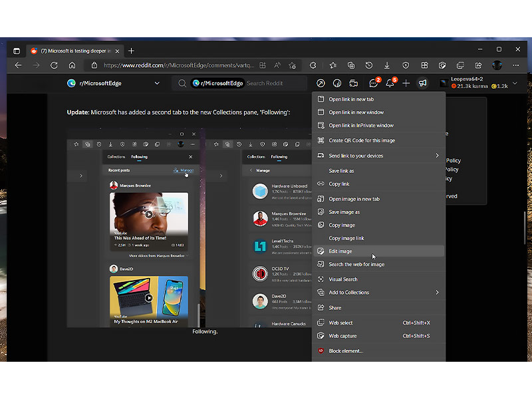Open the Extensions puzzle icon
This screenshot has width=532, height=399.
point(313,65)
